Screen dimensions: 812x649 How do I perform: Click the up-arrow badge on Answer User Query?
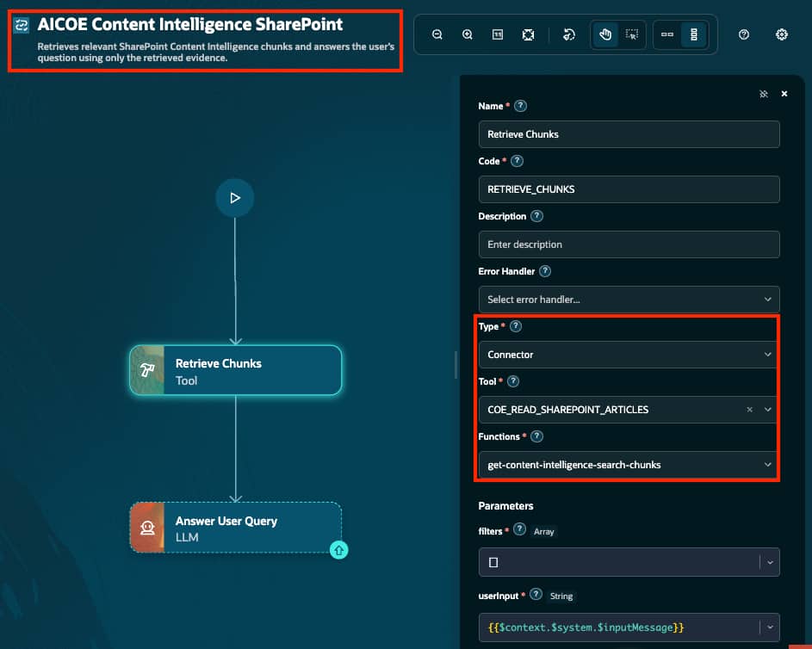point(338,550)
